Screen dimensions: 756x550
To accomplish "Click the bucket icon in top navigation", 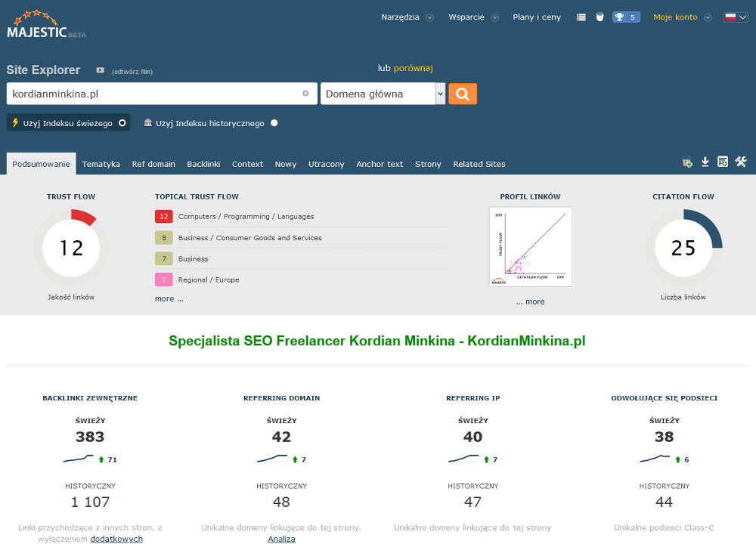I will click(600, 17).
